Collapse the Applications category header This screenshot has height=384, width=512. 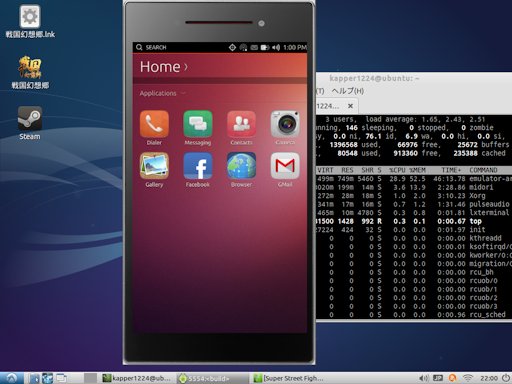(x=162, y=93)
